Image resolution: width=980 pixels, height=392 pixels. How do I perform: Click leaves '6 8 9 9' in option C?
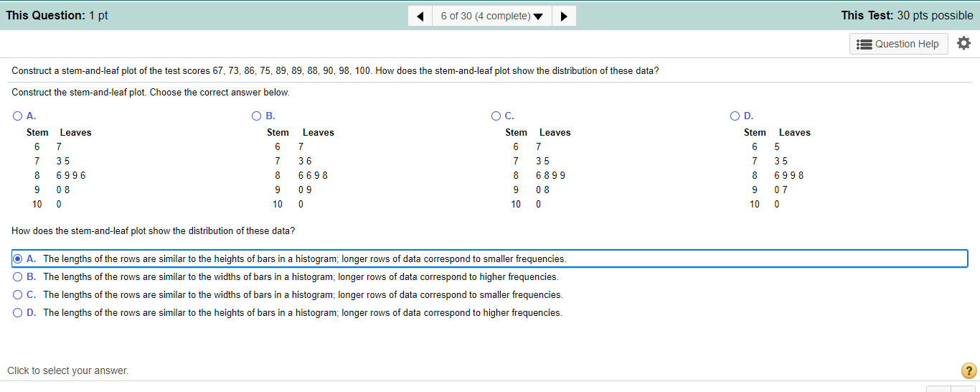(550, 175)
